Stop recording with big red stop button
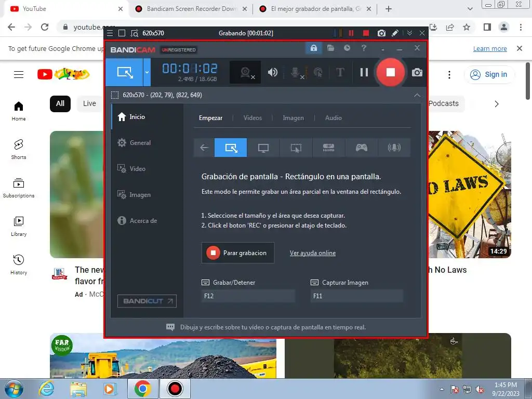The image size is (532, 399). (391, 72)
